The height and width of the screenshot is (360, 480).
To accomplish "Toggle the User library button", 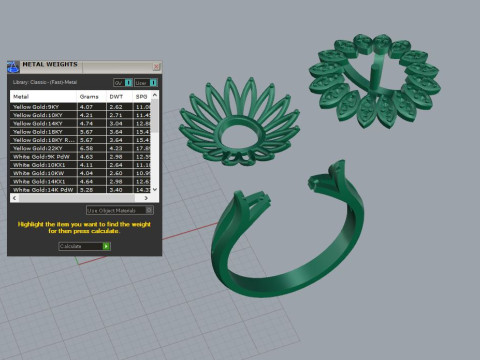I will coord(146,82).
